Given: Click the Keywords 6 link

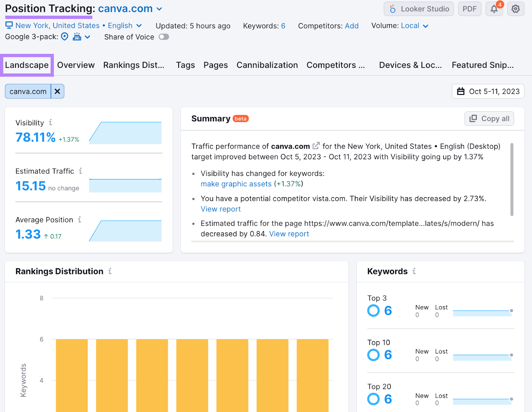Looking at the screenshot, I should point(283,26).
